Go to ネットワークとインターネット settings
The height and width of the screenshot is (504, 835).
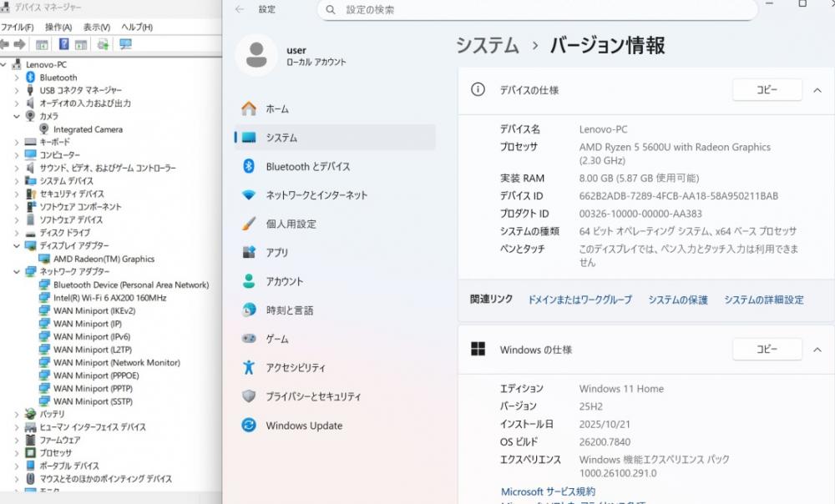click(x=316, y=195)
